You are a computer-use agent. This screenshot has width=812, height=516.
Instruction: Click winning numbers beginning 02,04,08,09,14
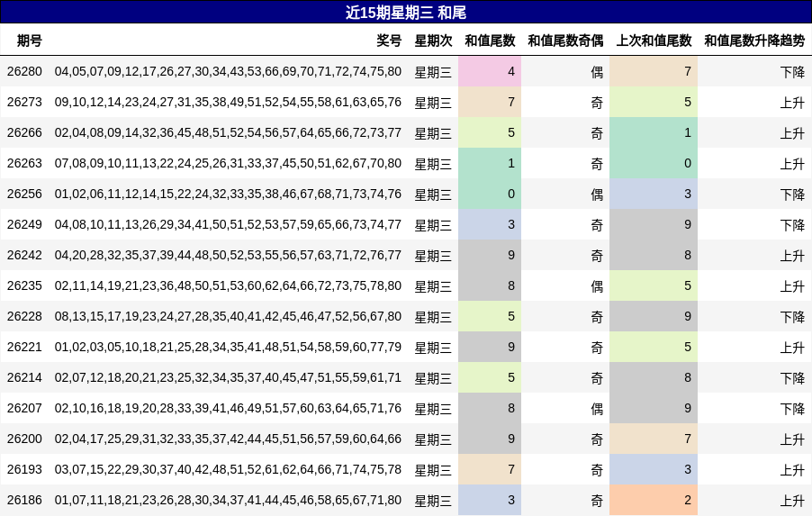click(x=228, y=132)
